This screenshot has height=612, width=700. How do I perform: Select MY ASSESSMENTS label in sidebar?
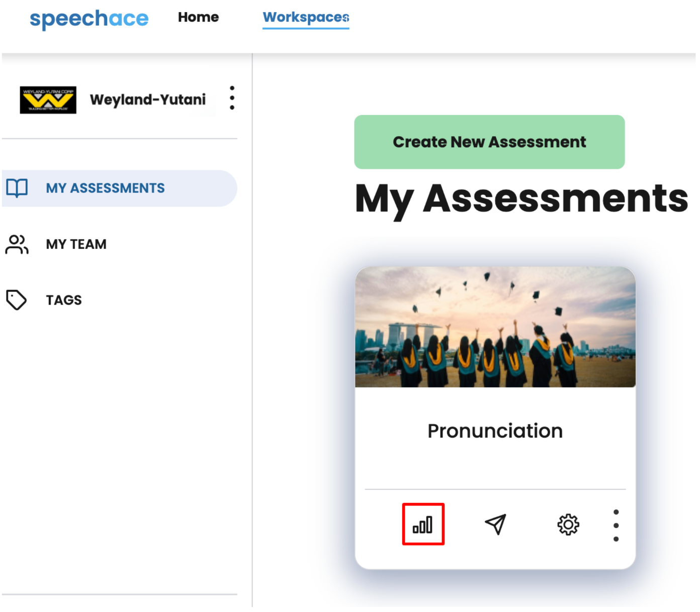105,188
